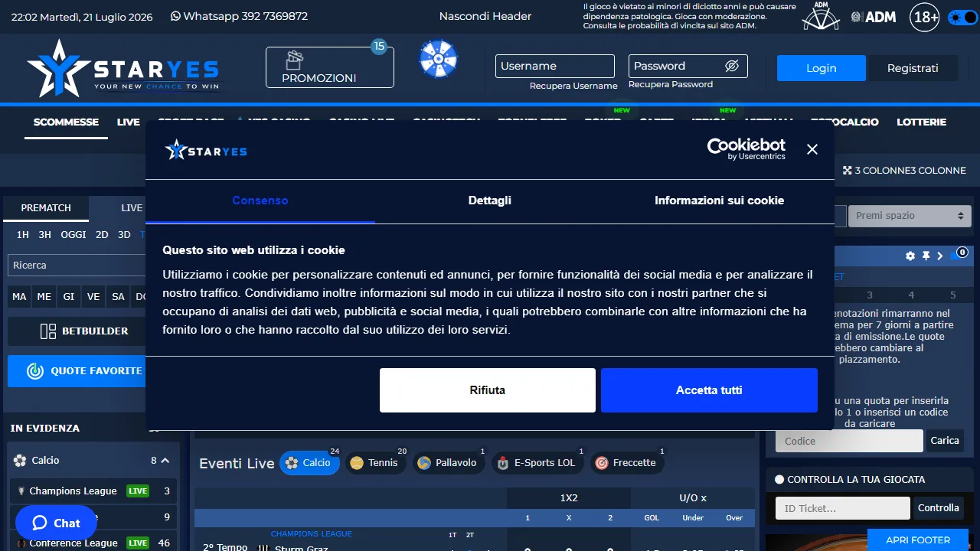
Task: Filter events by 1H
Action: point(23,235)
